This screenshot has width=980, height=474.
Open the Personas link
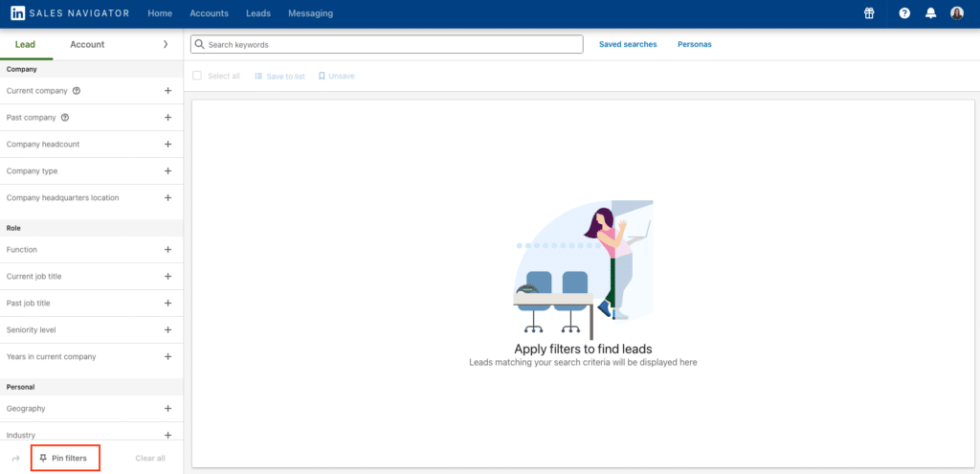coord(694,44)
